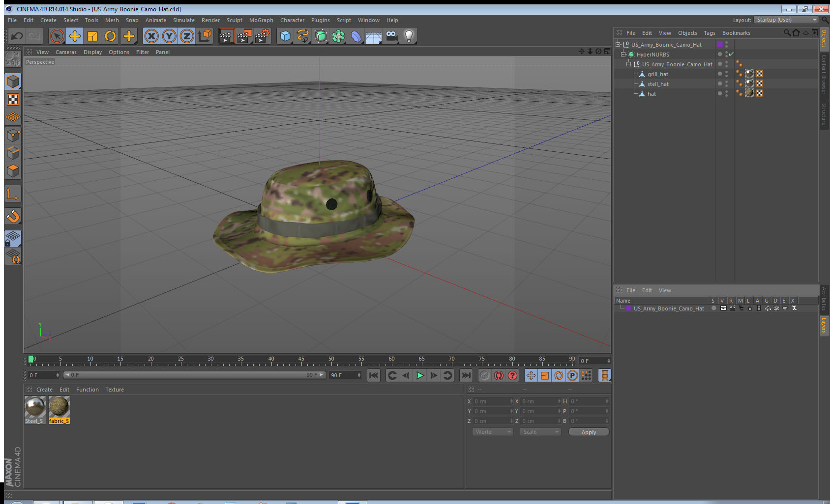Toggle the Snap magnet icon
The height and width of the screenshot is (504, 830).
[x=13, y=216]
